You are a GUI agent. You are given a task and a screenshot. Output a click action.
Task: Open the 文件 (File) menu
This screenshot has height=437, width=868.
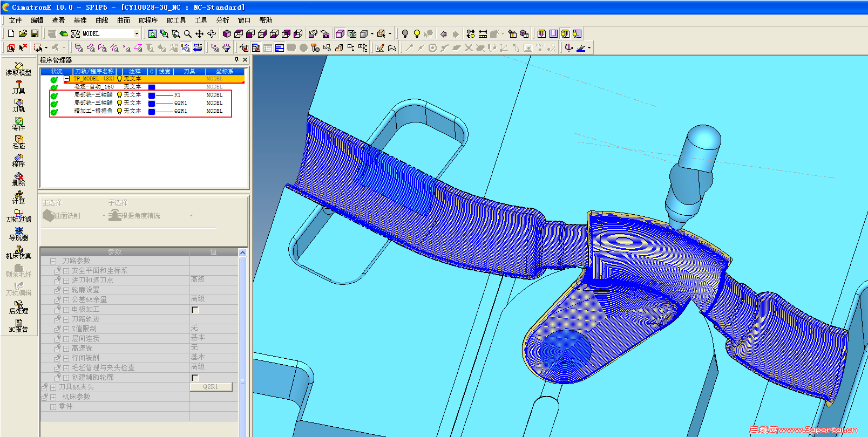(x=16, y=21)
